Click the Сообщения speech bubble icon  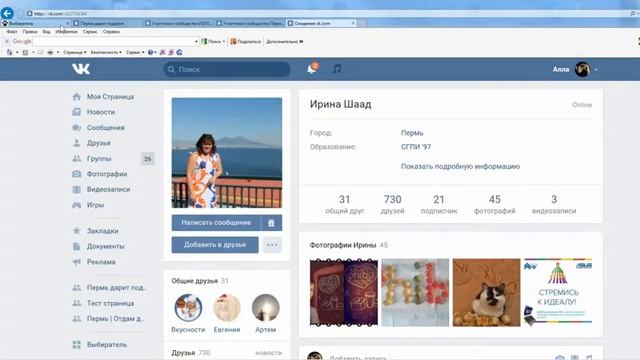[76, 128]
